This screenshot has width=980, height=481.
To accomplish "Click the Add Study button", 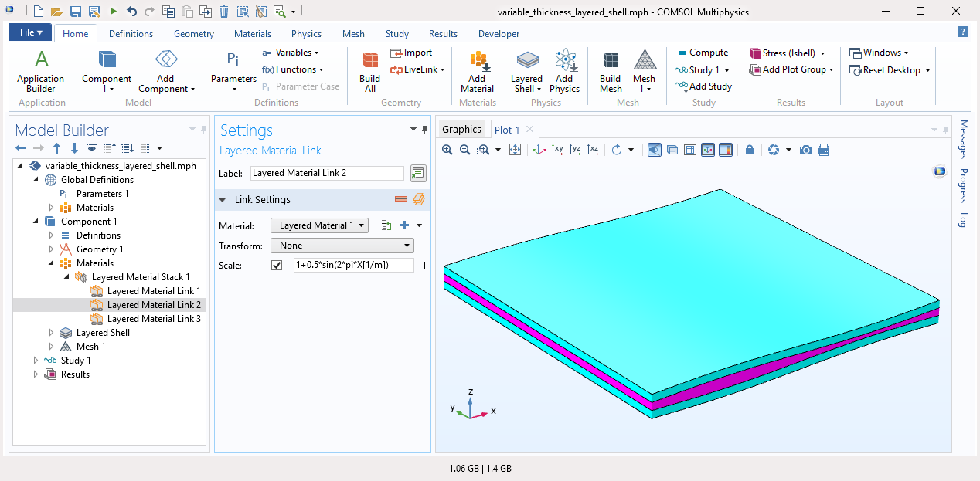I will pyautogui.click(x=703, y=86).
